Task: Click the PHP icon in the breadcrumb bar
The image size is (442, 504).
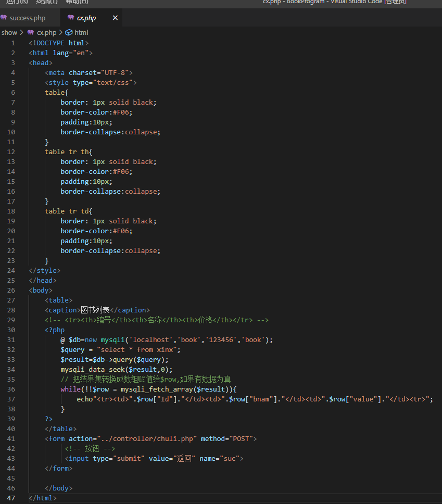Action: tap(31, 32)
